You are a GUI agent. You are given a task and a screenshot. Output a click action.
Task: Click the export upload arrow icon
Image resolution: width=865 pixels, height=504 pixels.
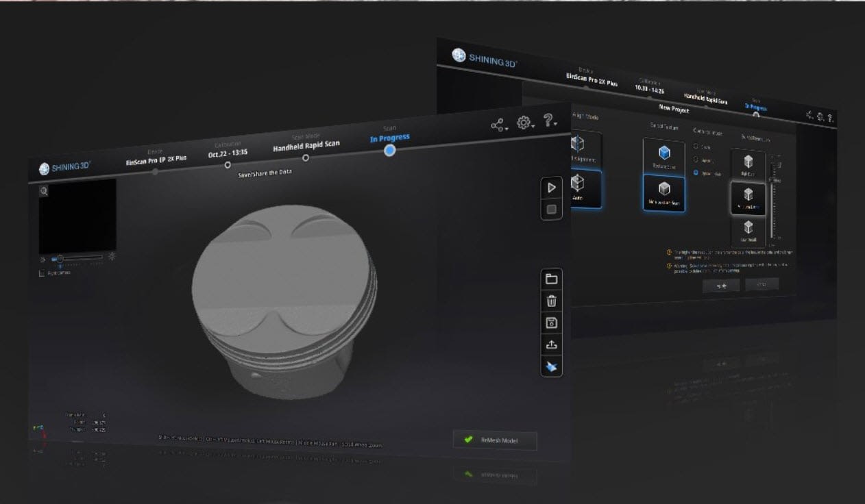pyautogui.click(x=551, y=345)
